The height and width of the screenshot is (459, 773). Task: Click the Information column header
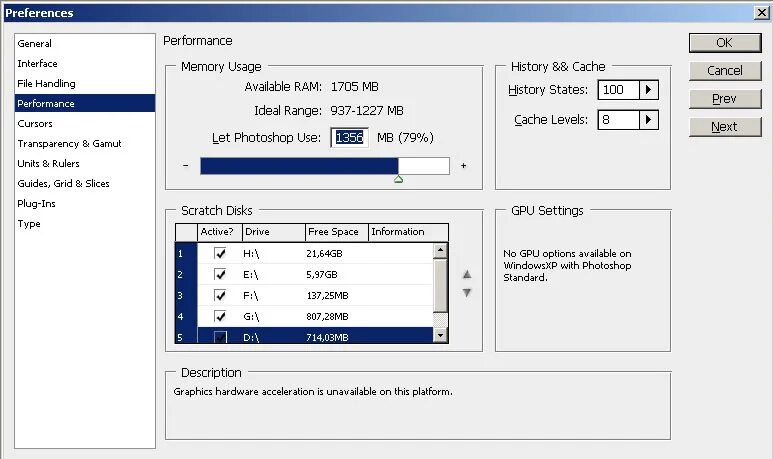(408, 232)
